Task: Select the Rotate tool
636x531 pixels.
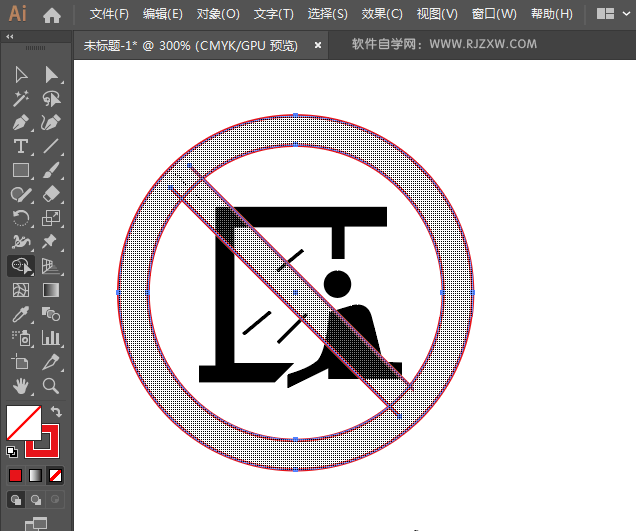Action: click(21, 218)
